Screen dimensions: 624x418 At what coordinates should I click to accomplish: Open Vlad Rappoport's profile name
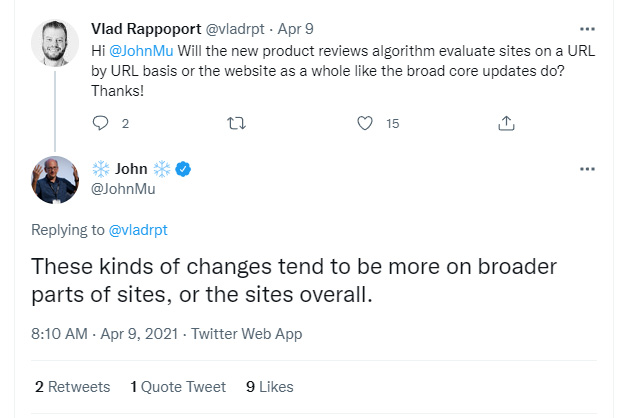146,27
